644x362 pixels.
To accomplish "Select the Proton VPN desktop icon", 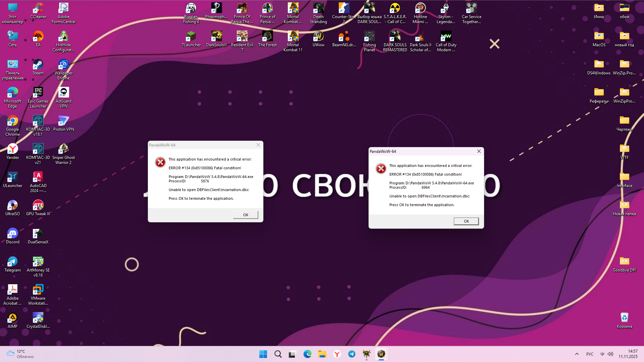I will (63, 121).
